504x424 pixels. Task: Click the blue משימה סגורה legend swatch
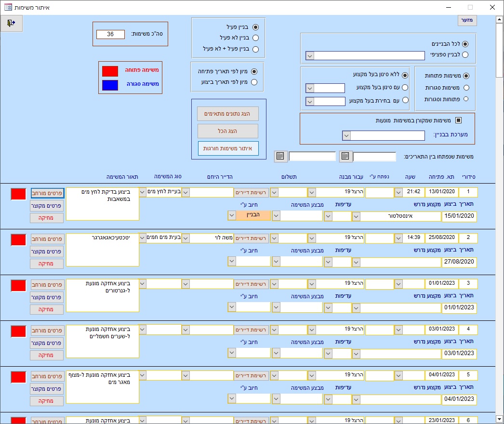point(110,85)
